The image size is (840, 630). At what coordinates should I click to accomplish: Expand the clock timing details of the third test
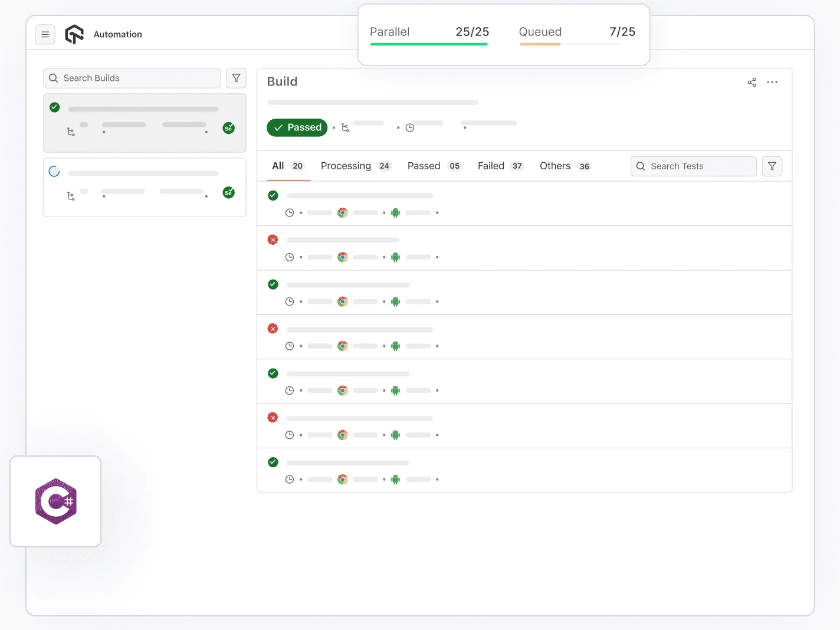point(290,301)
